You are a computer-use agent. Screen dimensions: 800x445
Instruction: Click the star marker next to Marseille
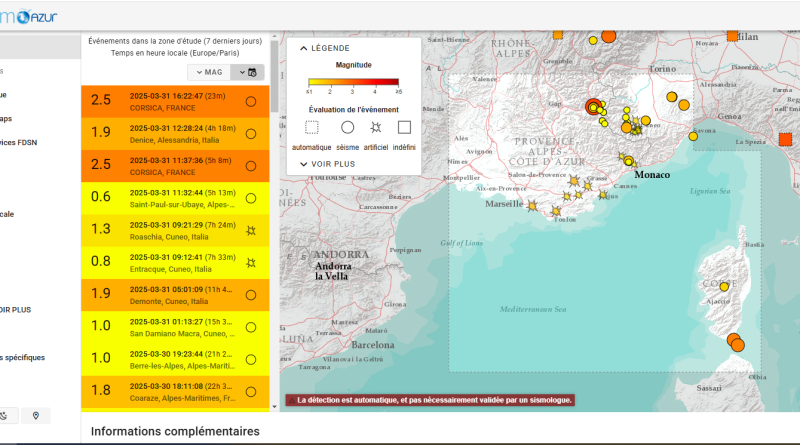(532, 207)
